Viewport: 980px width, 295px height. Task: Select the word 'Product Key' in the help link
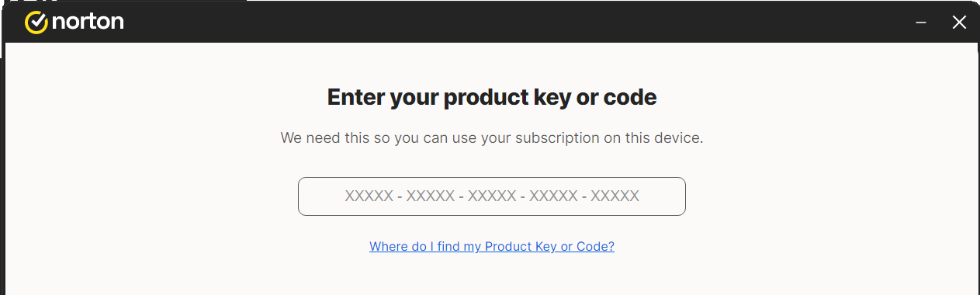pos(519,247)
